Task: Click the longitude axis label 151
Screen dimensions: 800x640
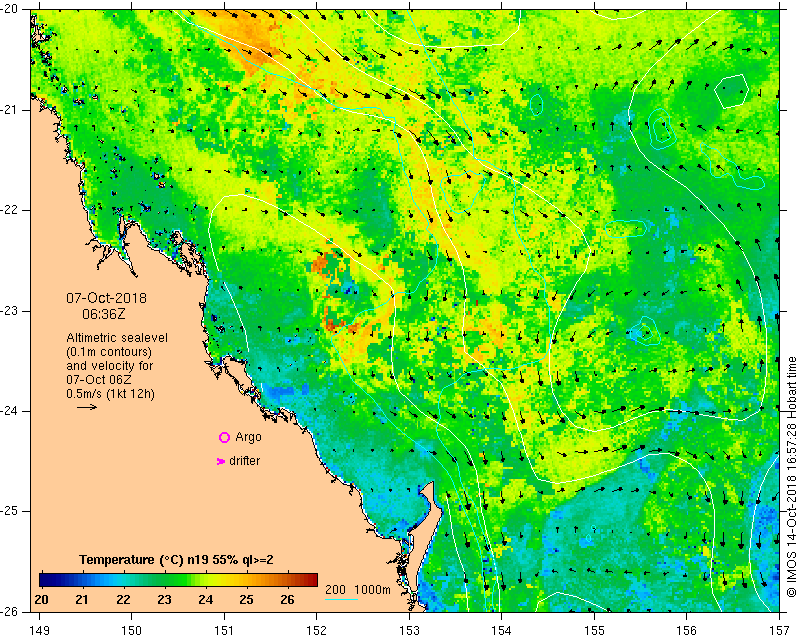Action: 224,631
